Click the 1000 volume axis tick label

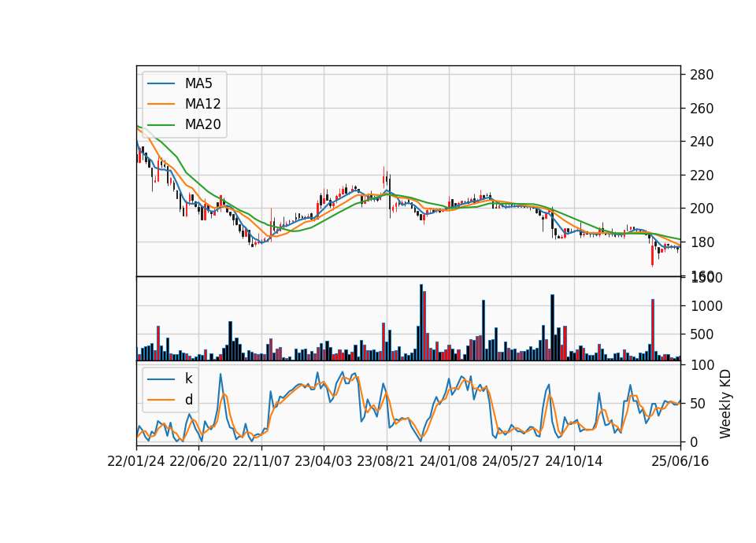pyautogui.click(x=706, y=306)
